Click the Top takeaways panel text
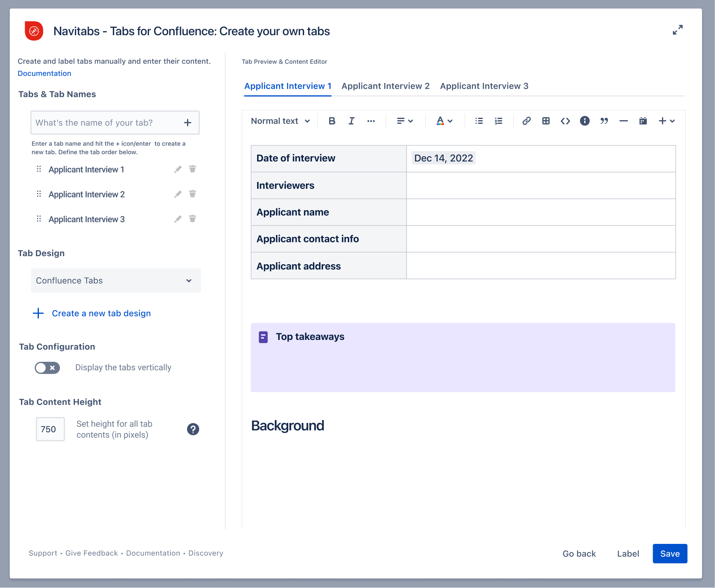This screenshot has width=715, height=588. pos(310,337)
